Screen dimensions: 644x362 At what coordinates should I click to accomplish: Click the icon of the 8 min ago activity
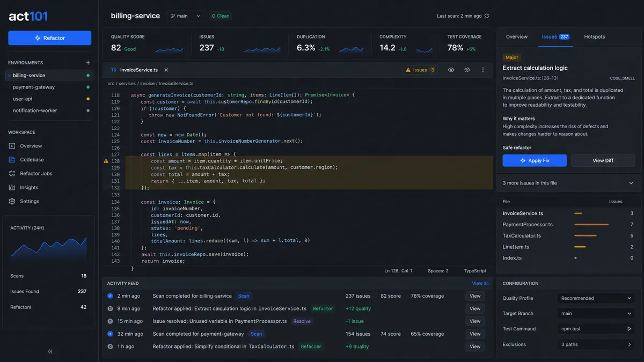click(x=110, y=308)
